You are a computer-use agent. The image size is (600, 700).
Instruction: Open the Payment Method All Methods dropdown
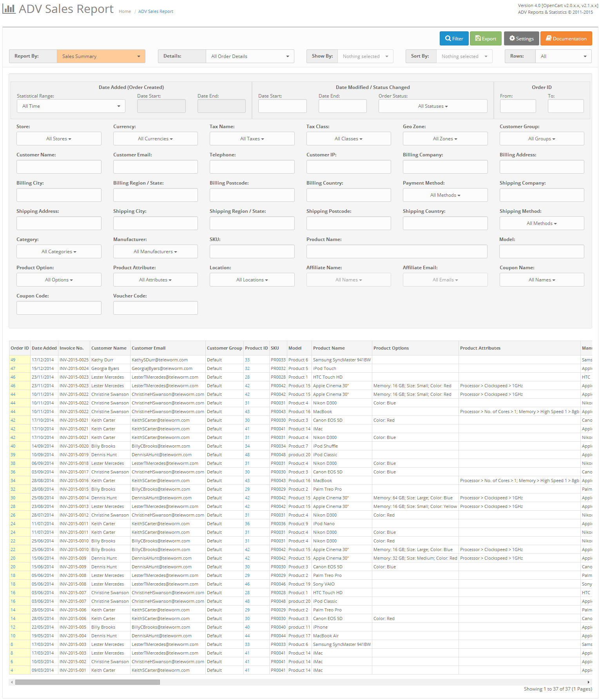pyautogui.click(x=445, y=195)
